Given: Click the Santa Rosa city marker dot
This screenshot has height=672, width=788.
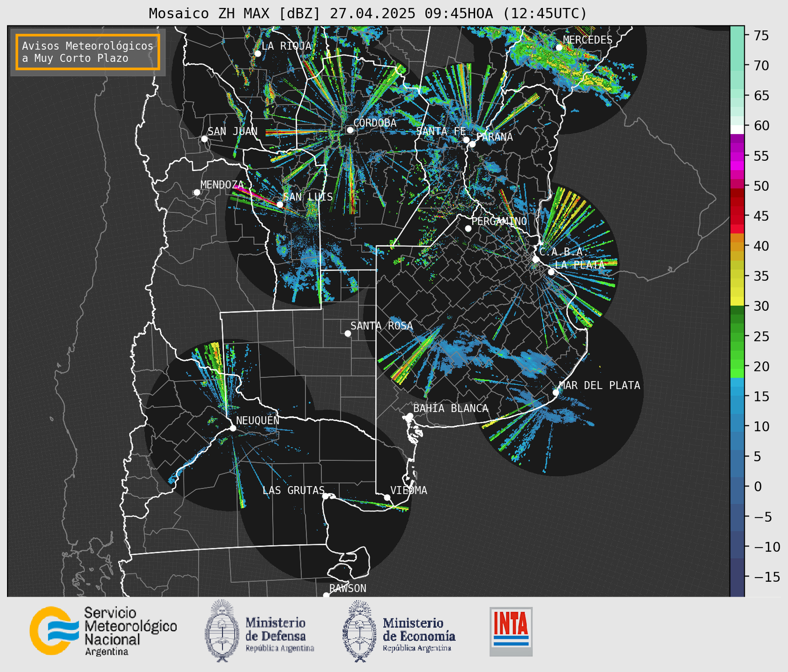Looking at the screenshot, I should coord(348,333).
